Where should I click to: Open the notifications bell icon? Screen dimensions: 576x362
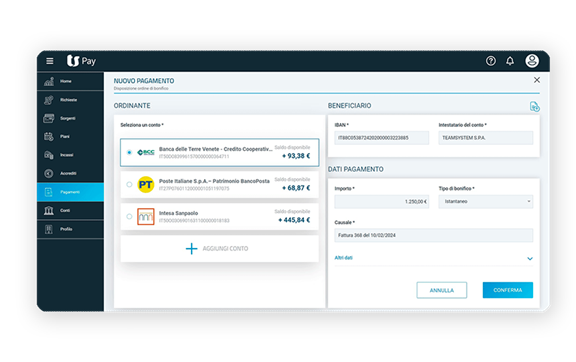510,61
